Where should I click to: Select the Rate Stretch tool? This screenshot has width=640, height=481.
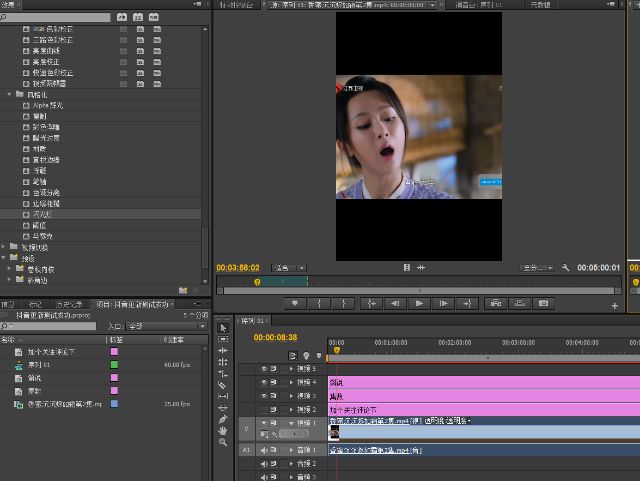click(x=223, y=373)
